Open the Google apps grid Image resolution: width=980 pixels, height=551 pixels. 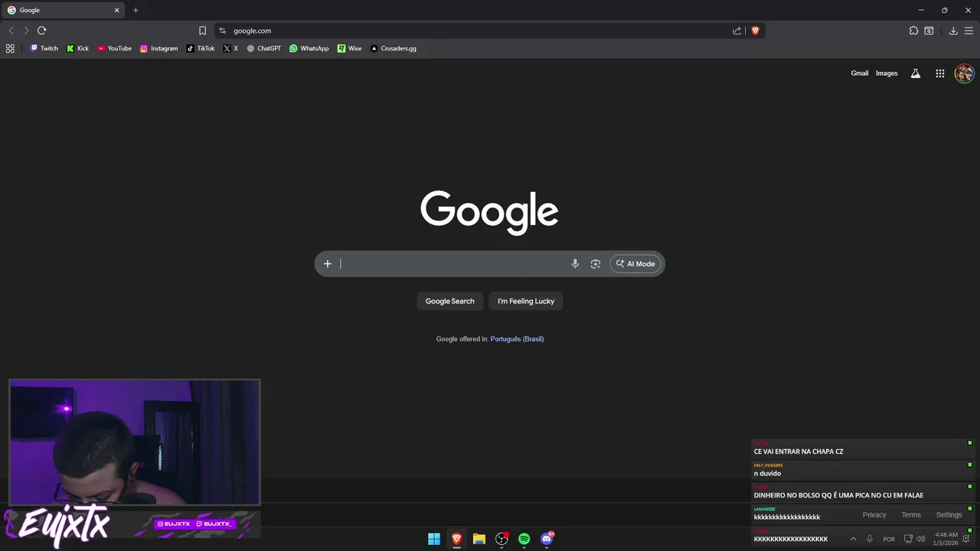point(940,73)
